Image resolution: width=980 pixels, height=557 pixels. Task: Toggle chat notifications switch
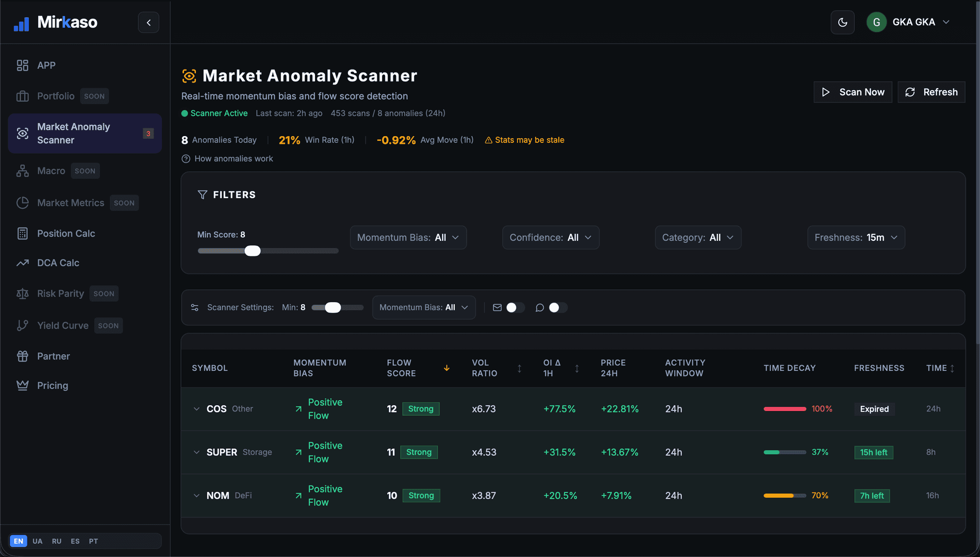(x=558, y=307)
